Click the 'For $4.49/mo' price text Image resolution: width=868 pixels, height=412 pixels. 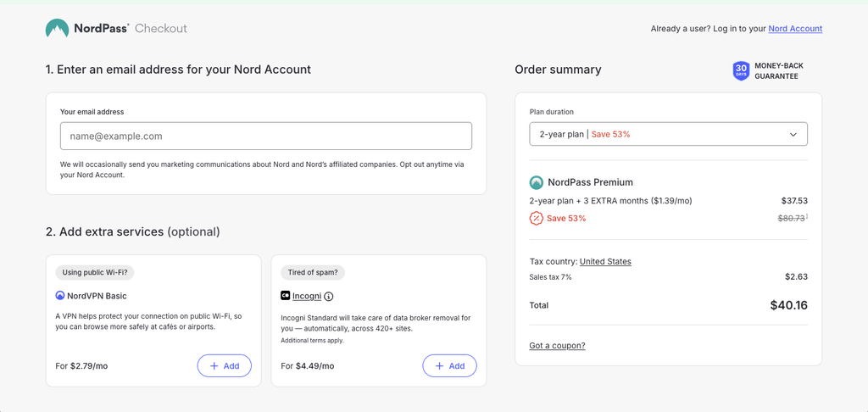pyautogui.click(x=307, y=366)
